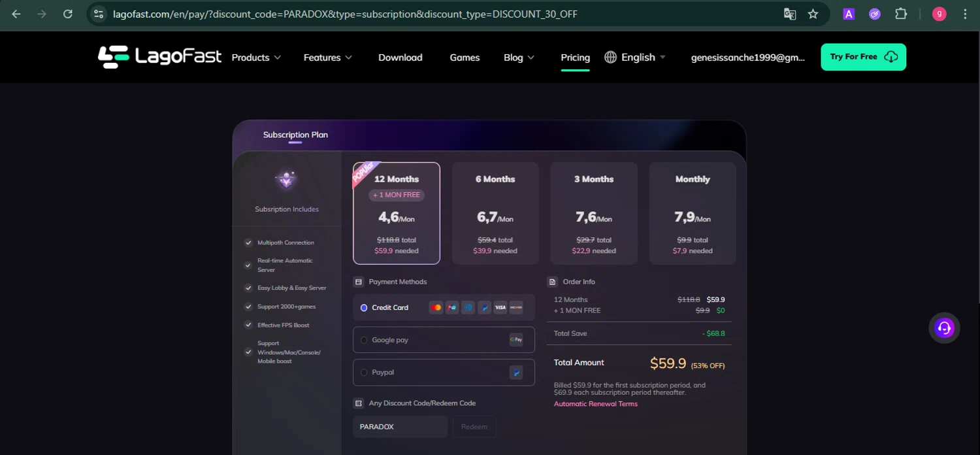The image size is (980, 455).
Task: Click the '+ 1 MON FREE' badge
Action: click(397, 195)
